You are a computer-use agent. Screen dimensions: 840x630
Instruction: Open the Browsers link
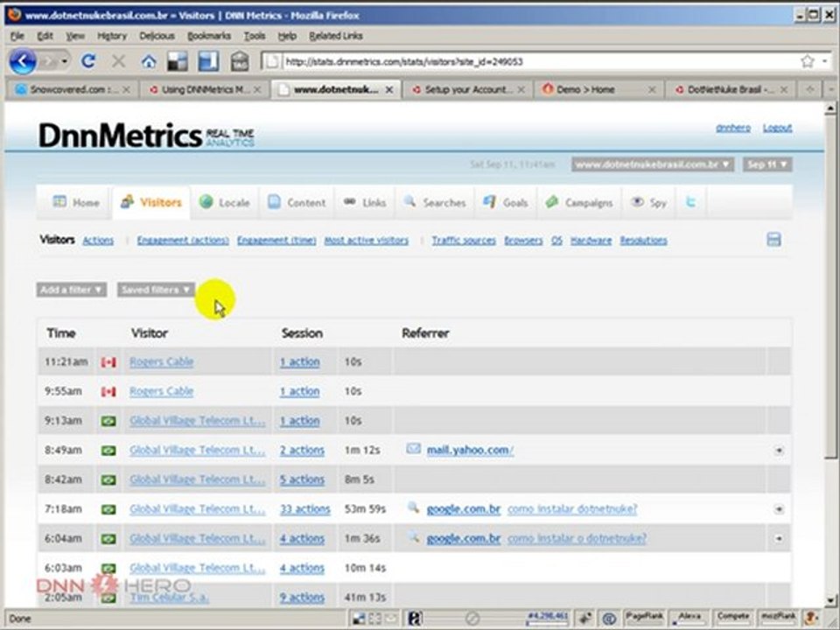tap(523, 241)
